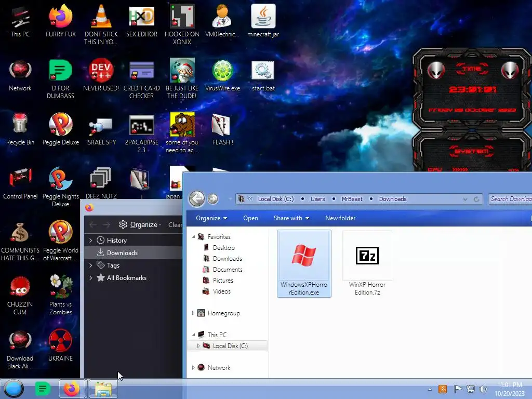
Task: Select Downloads in Explorer Favorites
Action: pos(228,259)
